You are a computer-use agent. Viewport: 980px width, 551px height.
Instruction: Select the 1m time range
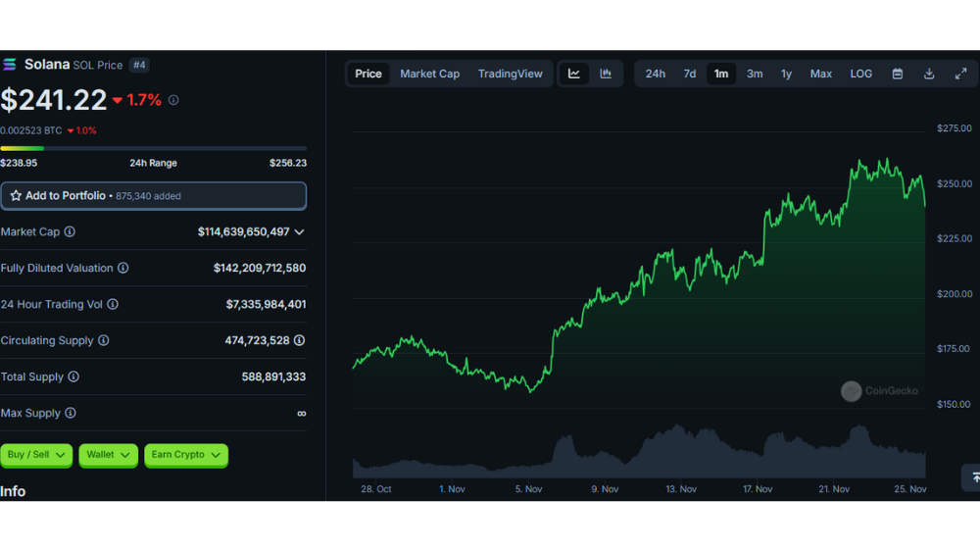(x=721, y=74)
